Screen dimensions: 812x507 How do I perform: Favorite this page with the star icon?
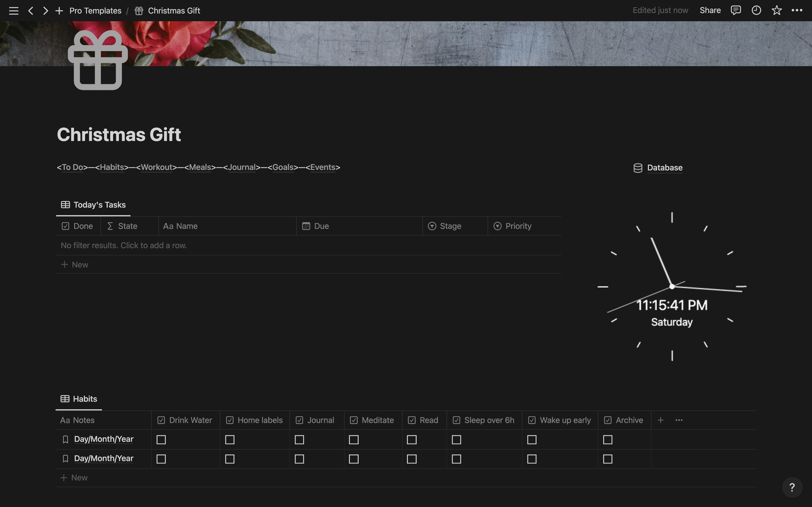pyautogui.click(x=776, y=10)
